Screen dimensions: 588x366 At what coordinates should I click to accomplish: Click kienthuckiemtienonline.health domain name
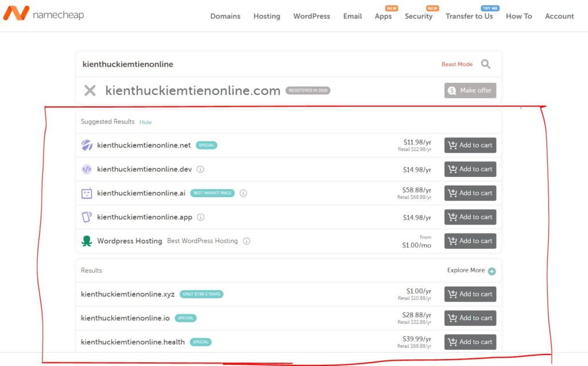pyautogui.click(x=133, y=342)
